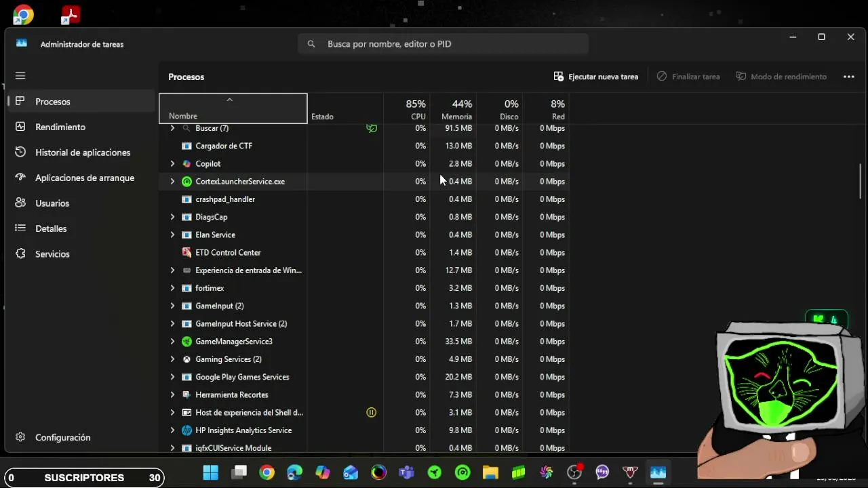868x488 pixels.
Task: Open File Explorer from the taskbar
Action: 490,472
